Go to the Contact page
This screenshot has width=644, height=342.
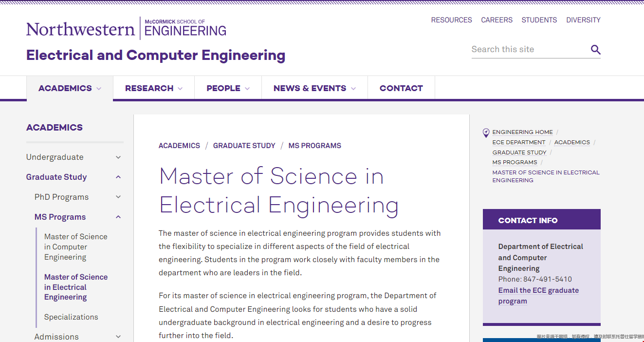(401, 88)
